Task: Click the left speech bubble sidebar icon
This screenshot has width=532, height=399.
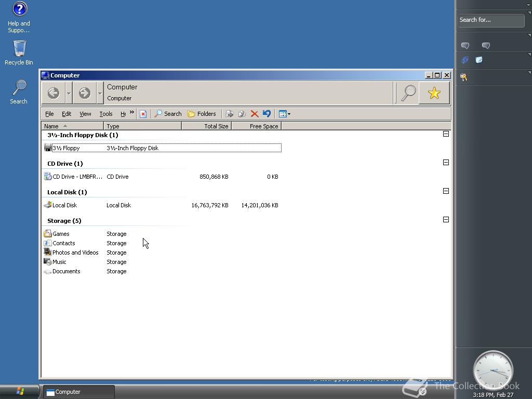Action: point(465,46)
